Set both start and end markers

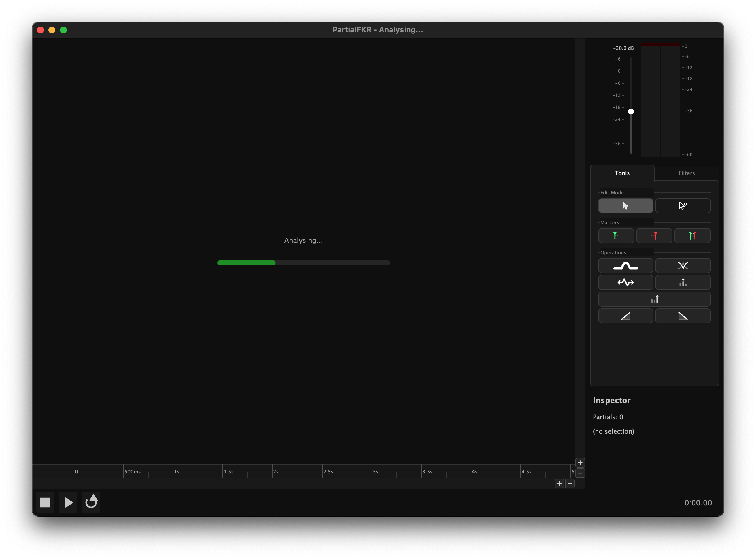692,235
